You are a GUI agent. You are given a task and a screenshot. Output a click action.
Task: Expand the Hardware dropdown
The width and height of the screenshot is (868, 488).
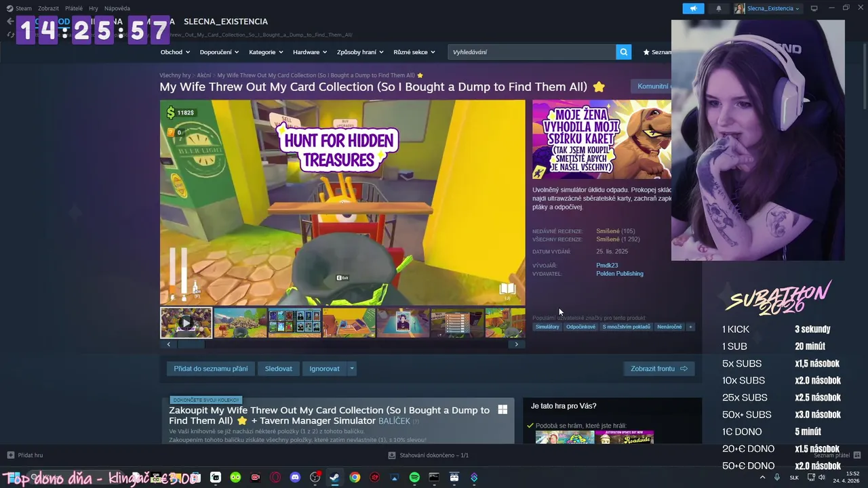310,52
